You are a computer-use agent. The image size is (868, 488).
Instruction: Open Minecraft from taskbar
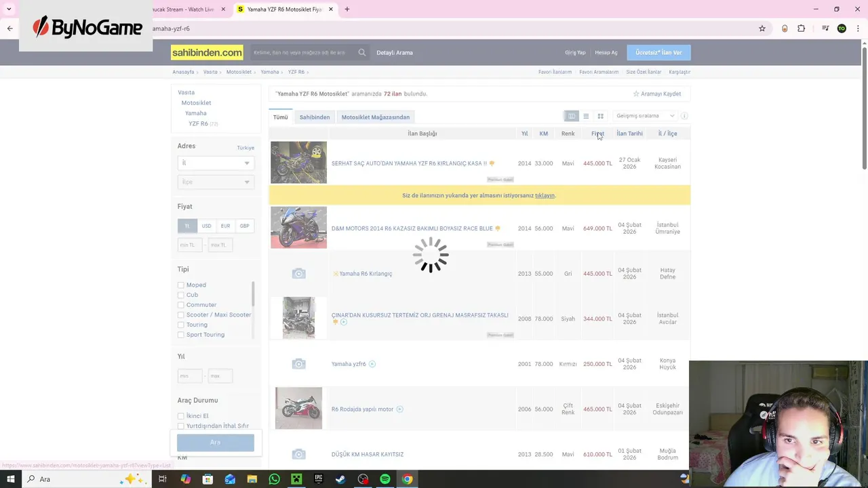pos(296,479)
